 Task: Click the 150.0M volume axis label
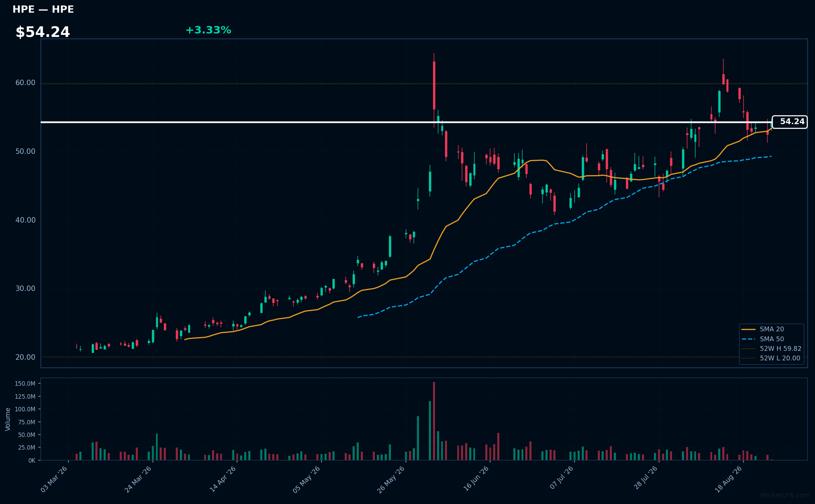pos(25,384)
